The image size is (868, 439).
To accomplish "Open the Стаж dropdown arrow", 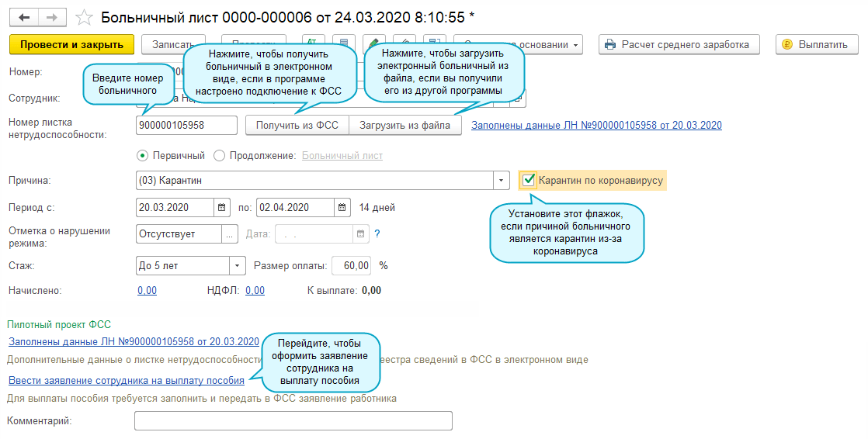I will click(x=238, y=266).
